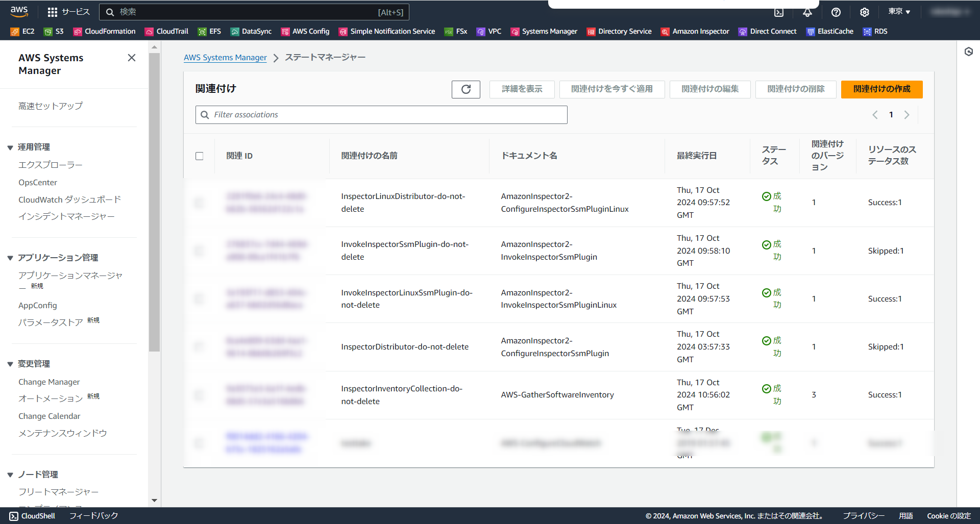Click the 関連付けの編集 button
The image size is (980, 524).
[x=710, y=89]
